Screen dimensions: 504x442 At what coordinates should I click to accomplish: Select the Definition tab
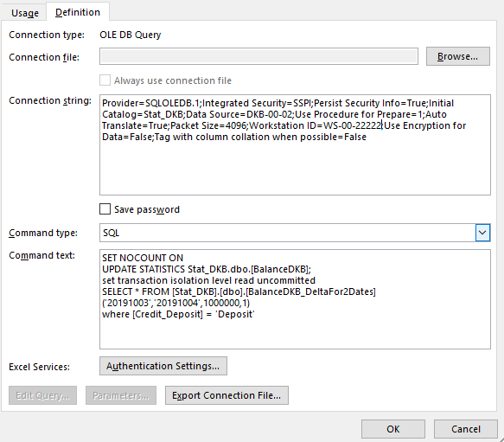click(x=78, y=12)
